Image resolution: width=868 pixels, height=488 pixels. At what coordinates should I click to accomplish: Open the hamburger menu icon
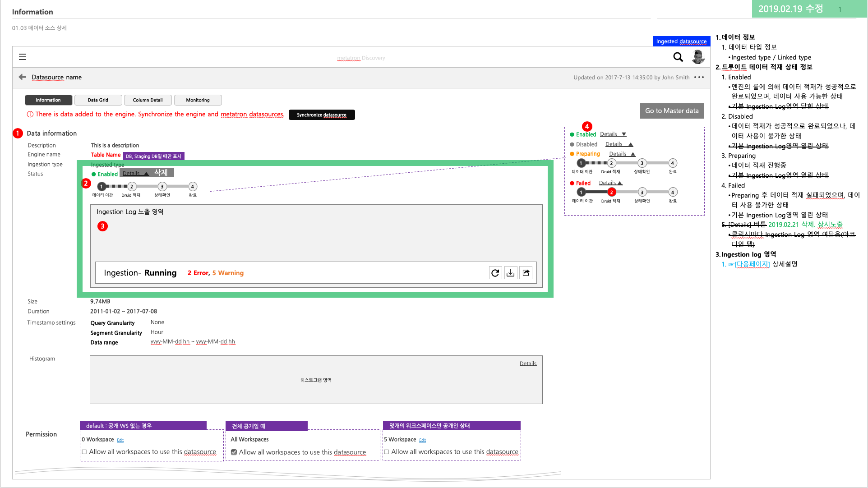pos(23,57)
